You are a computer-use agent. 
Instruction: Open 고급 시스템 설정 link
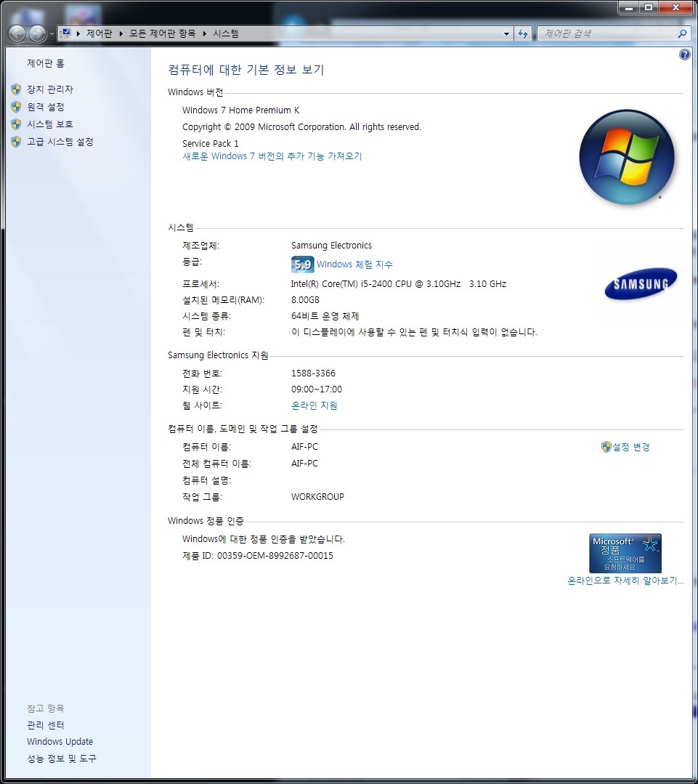click(60, 142)
